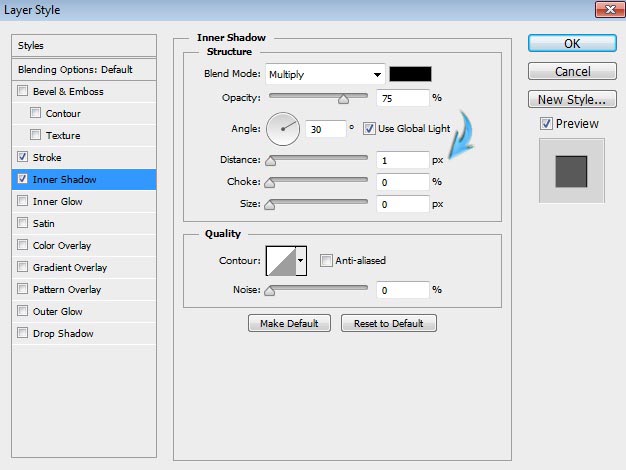Toggle the Preview checkbox
The height and width of the screenshot is (470, 626).
coord(546,123)
